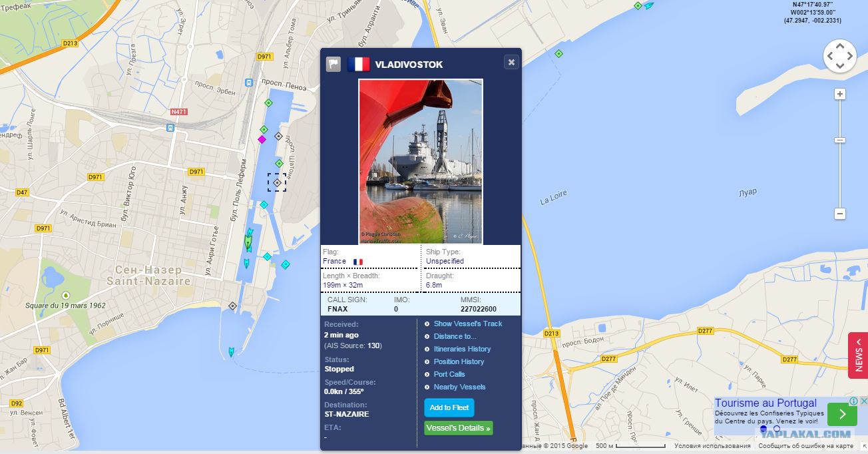868x454 pixels.
Task: Zoom out with the minus map button
Action: [x=840, y=214]
